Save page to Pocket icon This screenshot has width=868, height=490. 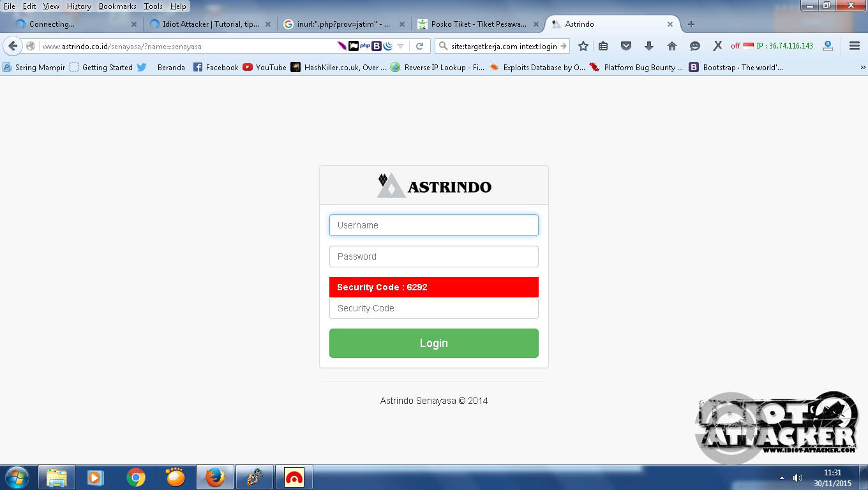pyautogui.click(x=626, y=46)
